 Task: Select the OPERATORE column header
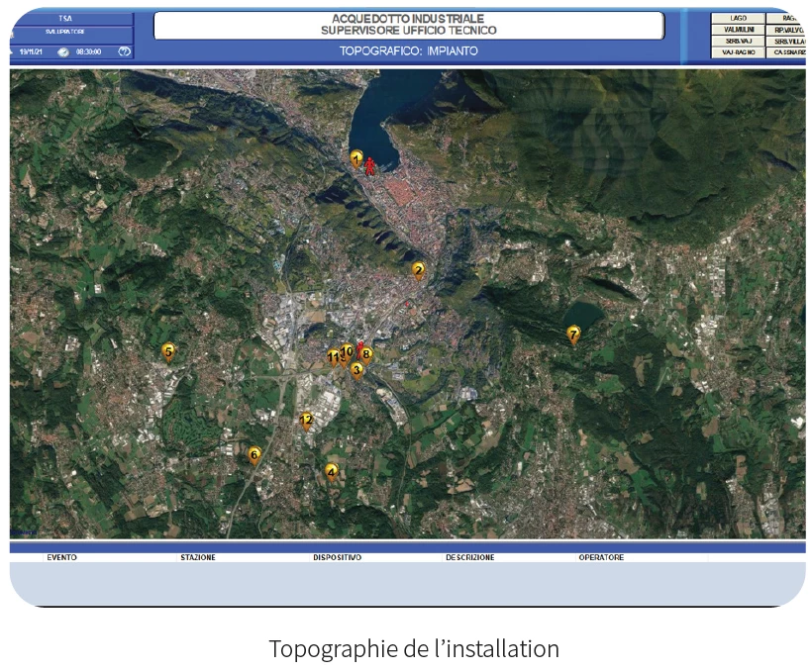[x=601, y=557]
